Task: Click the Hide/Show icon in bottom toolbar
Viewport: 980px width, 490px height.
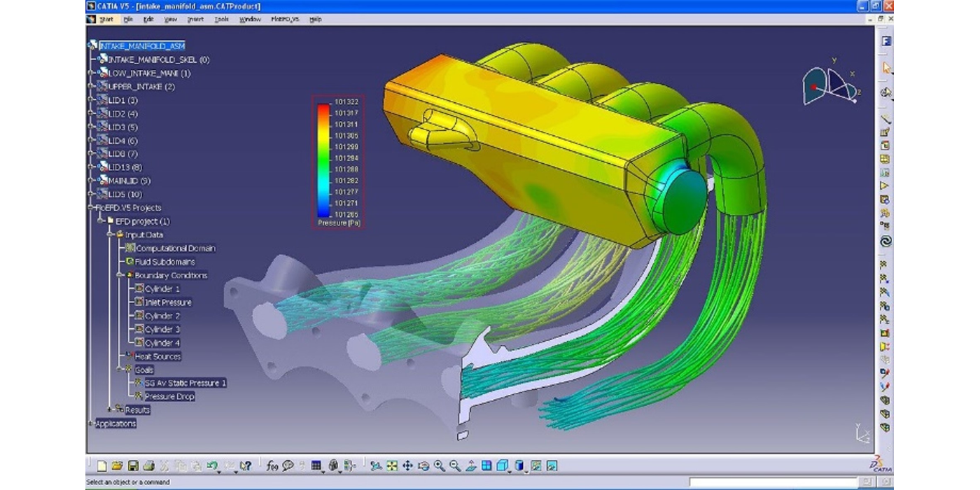Action: click(536, 465)
